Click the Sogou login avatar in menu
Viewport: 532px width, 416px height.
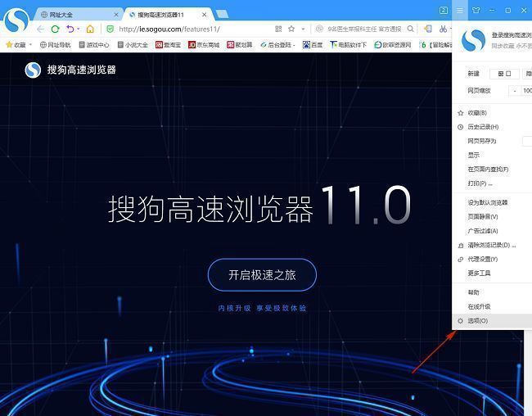point(473,40)
